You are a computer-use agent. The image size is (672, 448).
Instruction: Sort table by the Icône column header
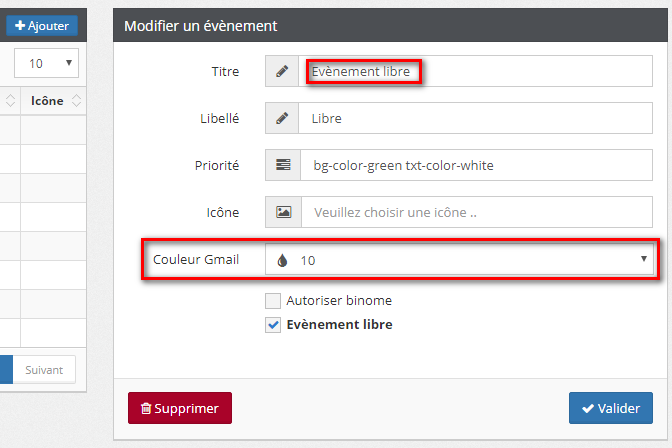click(47, 101)
